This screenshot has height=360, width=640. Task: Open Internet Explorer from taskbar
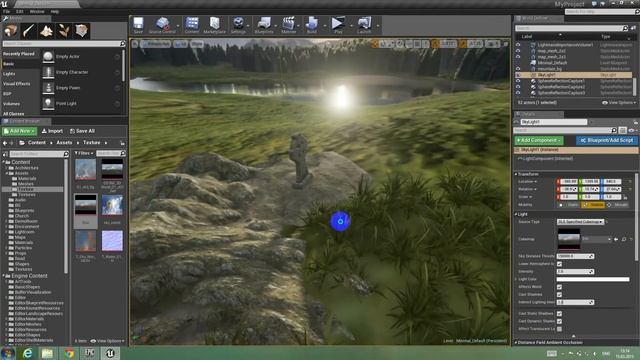[27, 353]
